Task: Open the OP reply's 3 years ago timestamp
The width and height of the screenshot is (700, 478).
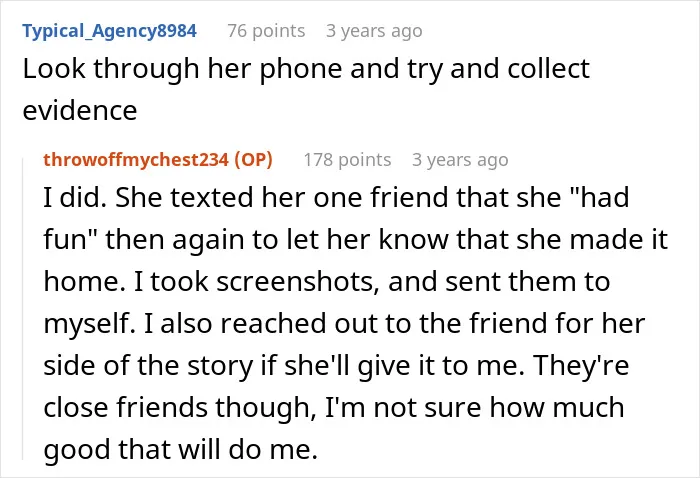Action: pyautogui.click(x=460, y=160)
